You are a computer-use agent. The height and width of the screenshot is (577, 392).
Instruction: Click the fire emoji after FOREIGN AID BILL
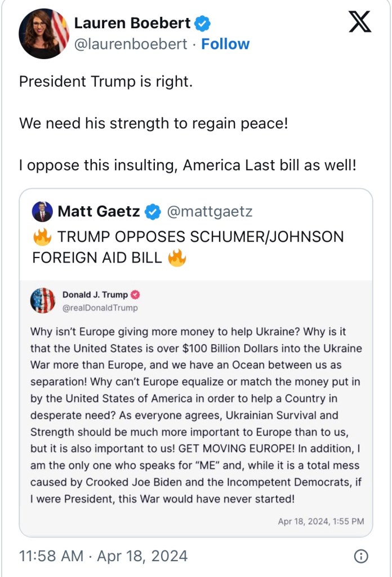click(x=177, y=258)
